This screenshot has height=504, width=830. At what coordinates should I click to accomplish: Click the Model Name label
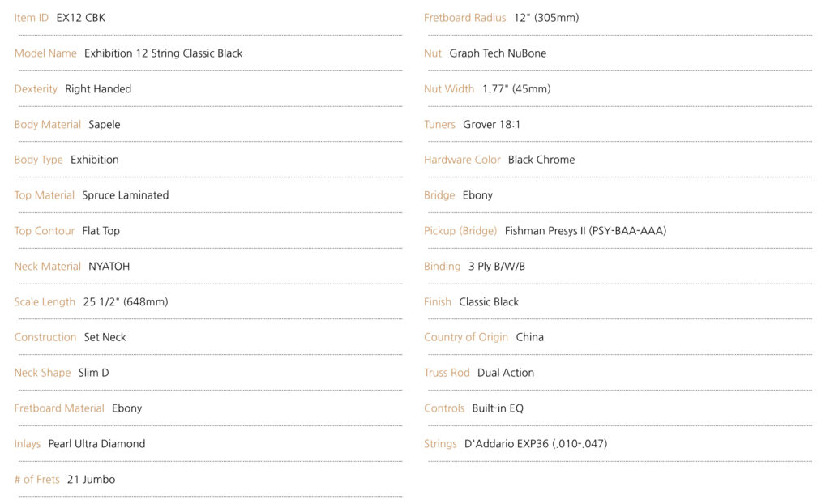click(45, 53)
